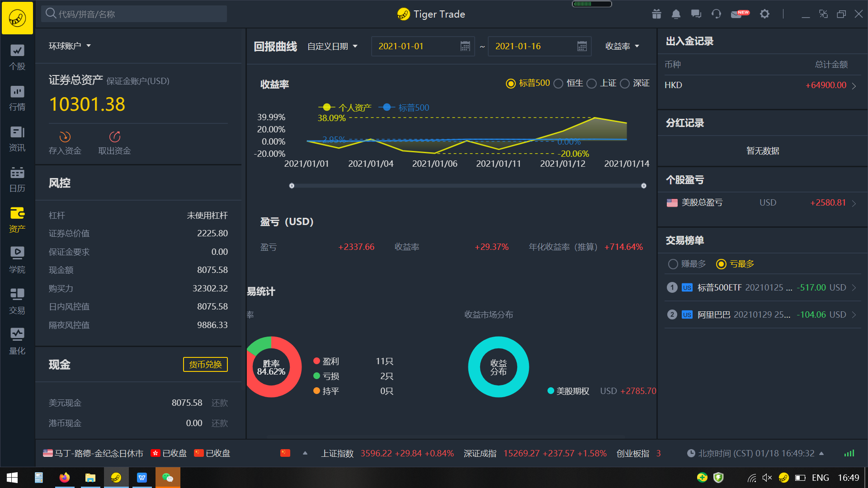Click the end date field 2021-01-16
868x488 pixels.
click(x=539, y=46)
